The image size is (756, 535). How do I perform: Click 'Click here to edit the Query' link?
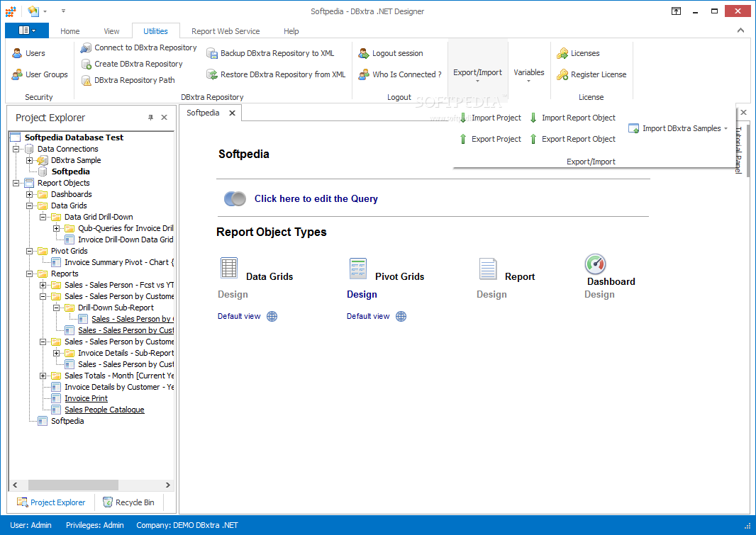coord(316,198)
